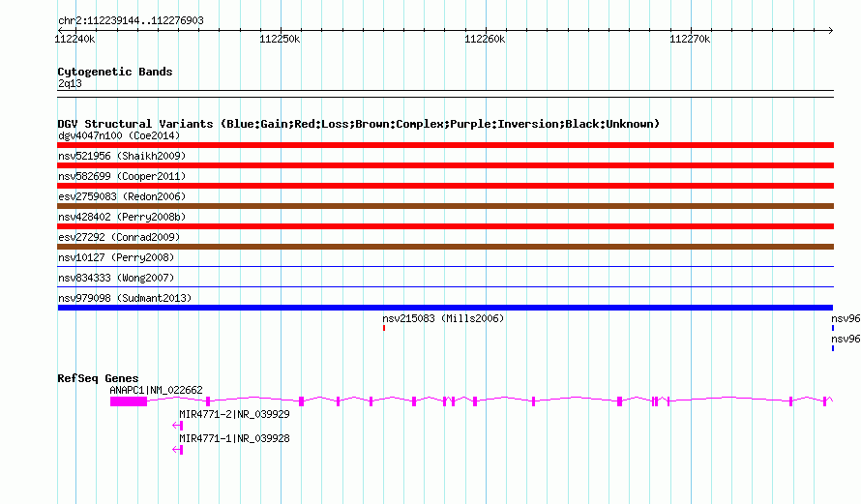Click the large ANAPC1 terminal exon block

click(129, 401)
